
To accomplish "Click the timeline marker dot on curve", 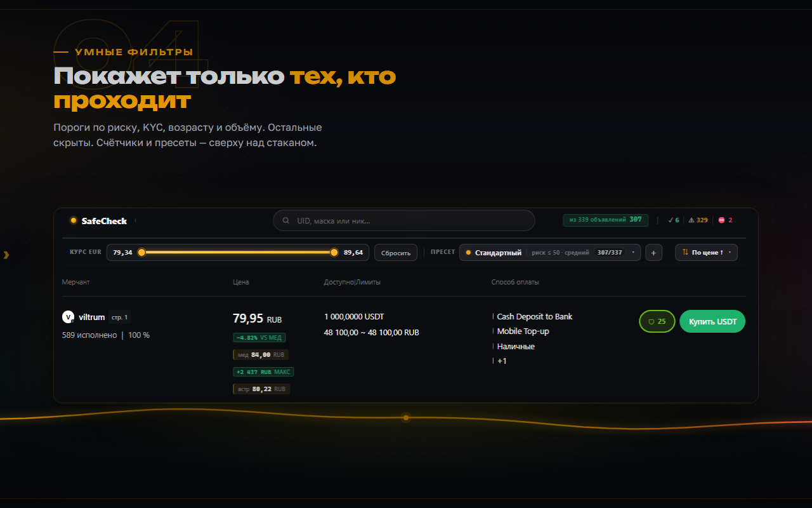I will [x=406, y=418].
